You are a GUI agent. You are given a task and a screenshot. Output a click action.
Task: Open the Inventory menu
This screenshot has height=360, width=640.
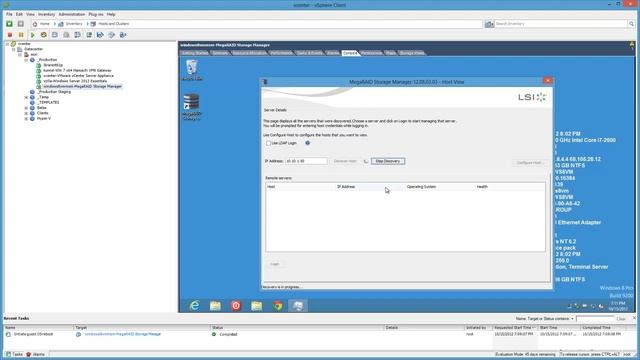click(46, 14)
